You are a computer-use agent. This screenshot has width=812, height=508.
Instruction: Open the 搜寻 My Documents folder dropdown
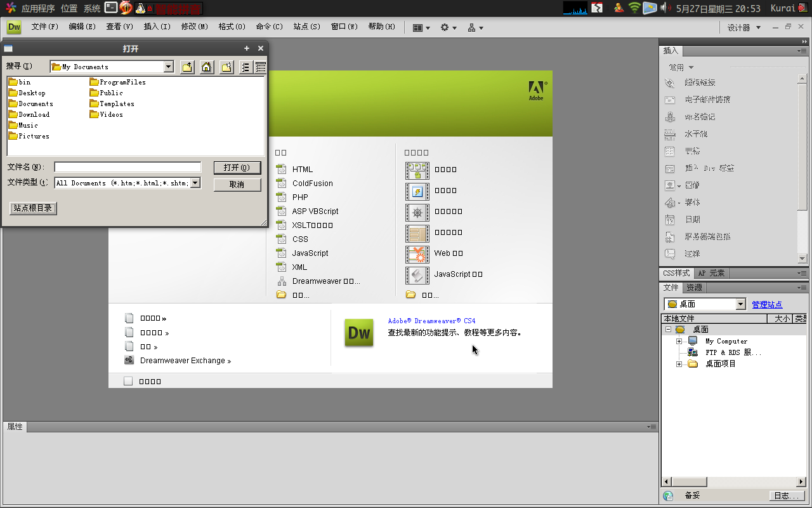[x=168, y=67]
